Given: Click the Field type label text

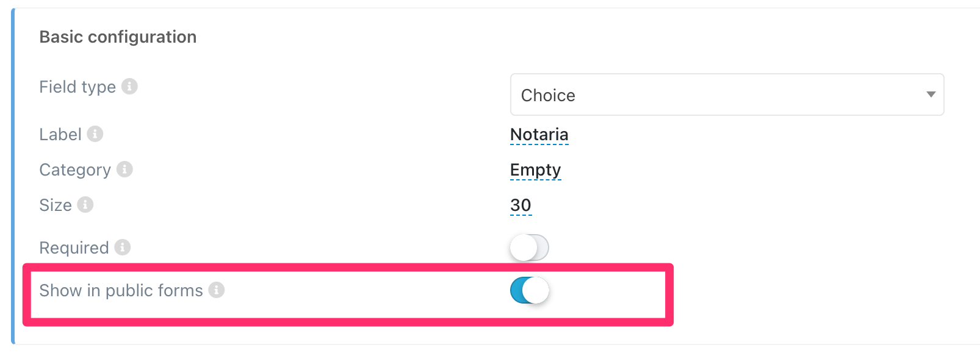Looking at the screenshot, I should 77,87.
